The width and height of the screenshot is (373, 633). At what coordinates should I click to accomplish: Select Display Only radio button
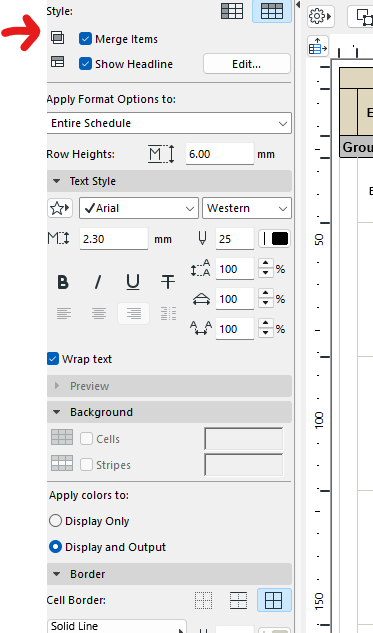pos(55,521)
